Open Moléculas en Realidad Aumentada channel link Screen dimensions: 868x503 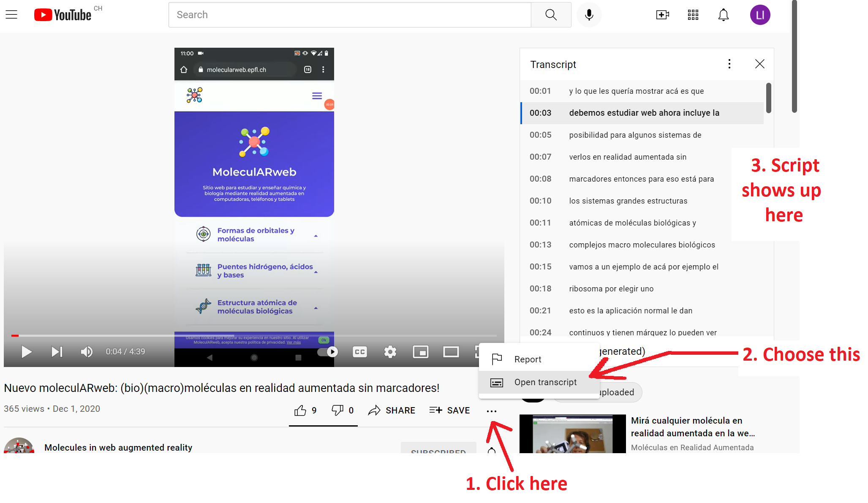coord(692,447)
